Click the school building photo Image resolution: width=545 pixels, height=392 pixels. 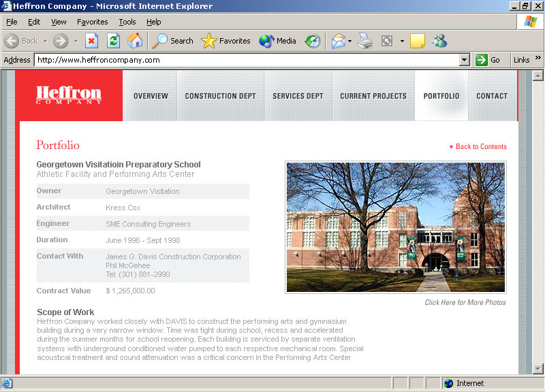(395, 227)
